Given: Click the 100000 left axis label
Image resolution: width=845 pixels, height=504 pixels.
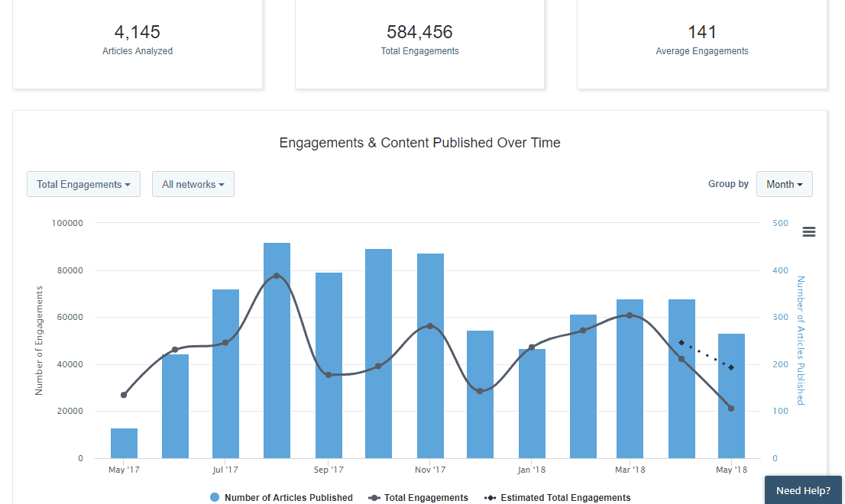Looking at the screenshot, I should [x=67, y=223].
